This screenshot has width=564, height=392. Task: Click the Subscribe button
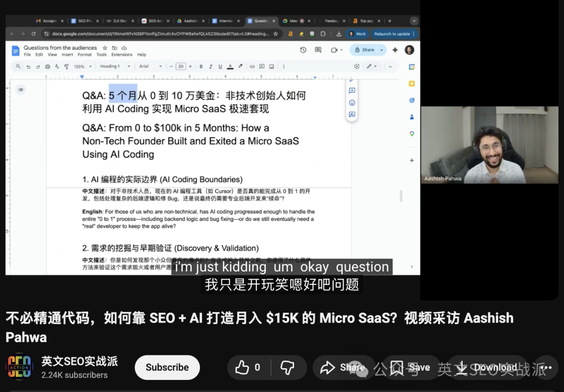167,367
